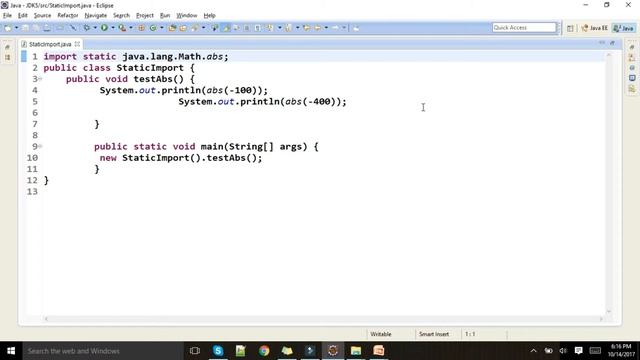Open the New Java Class dropdown arrow
This screenshot has width=640, height=360.
[162, 28]
